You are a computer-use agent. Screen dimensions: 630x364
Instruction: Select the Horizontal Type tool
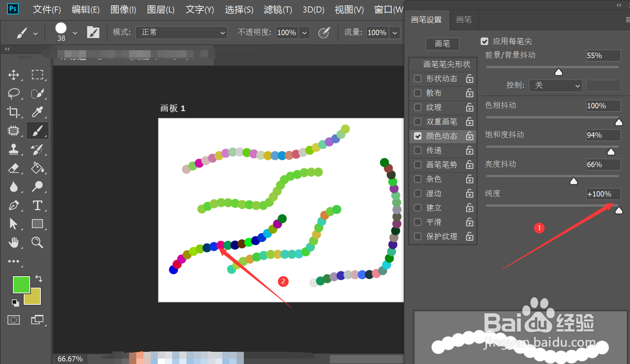click(x=37, y=205)
